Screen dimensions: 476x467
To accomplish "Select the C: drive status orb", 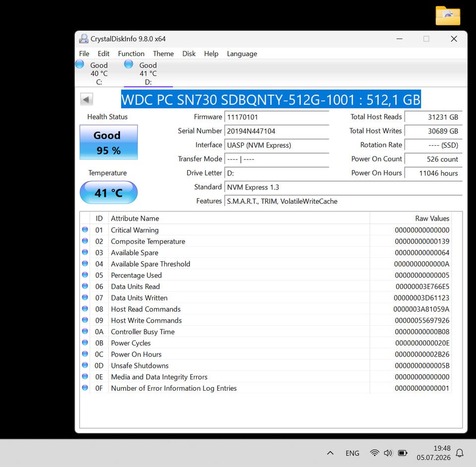I will pyautogui.click(x=80, y=64).
